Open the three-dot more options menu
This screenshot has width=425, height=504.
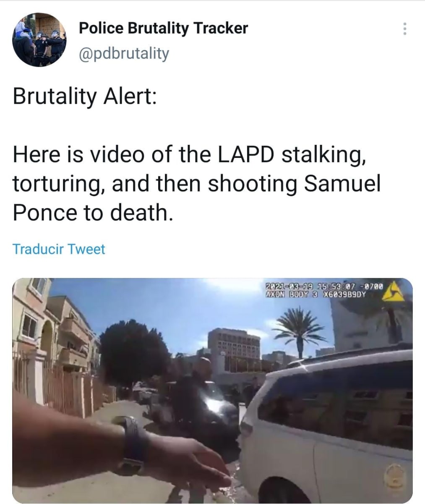404,29
